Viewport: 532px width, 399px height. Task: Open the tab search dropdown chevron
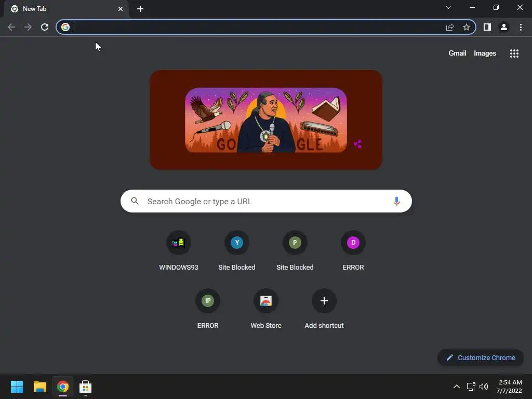(x=448, y=7)
